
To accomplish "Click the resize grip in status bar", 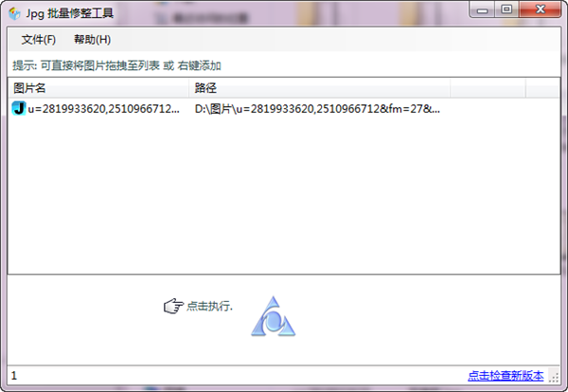I will pos(554,377).
